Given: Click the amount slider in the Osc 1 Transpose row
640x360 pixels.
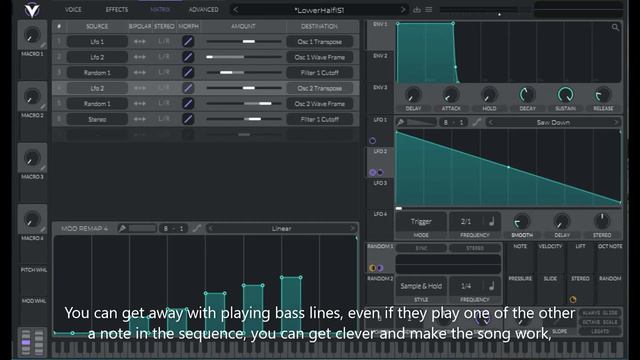Looking at the screenshot, I should click(x=244, y=42).
